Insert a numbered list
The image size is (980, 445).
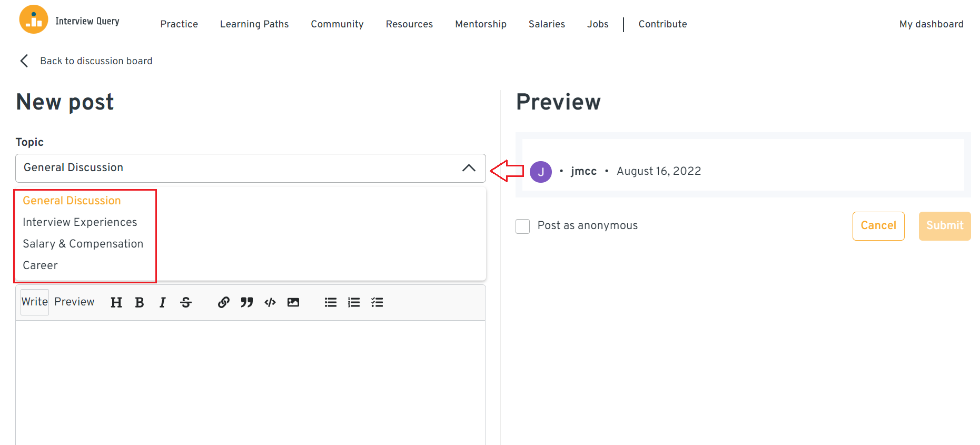click(x=354, y=302)
